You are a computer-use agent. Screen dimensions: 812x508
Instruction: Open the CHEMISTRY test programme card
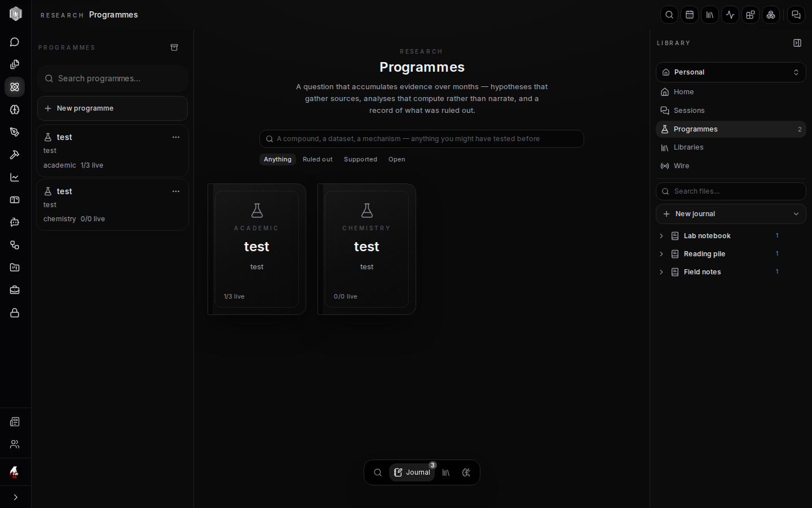tap(367, 249)
